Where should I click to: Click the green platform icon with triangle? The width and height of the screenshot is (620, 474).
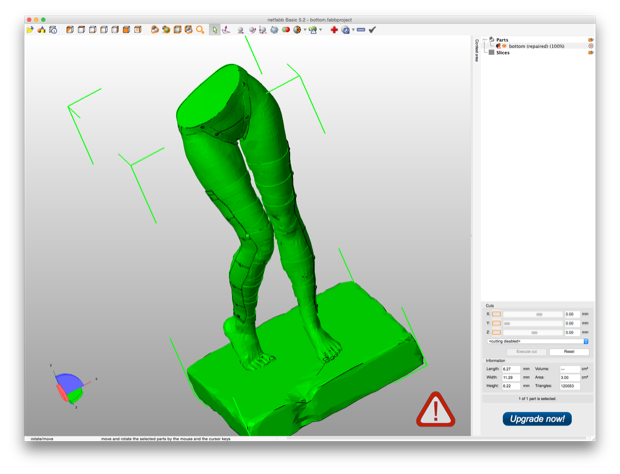[x=313, y=30]
